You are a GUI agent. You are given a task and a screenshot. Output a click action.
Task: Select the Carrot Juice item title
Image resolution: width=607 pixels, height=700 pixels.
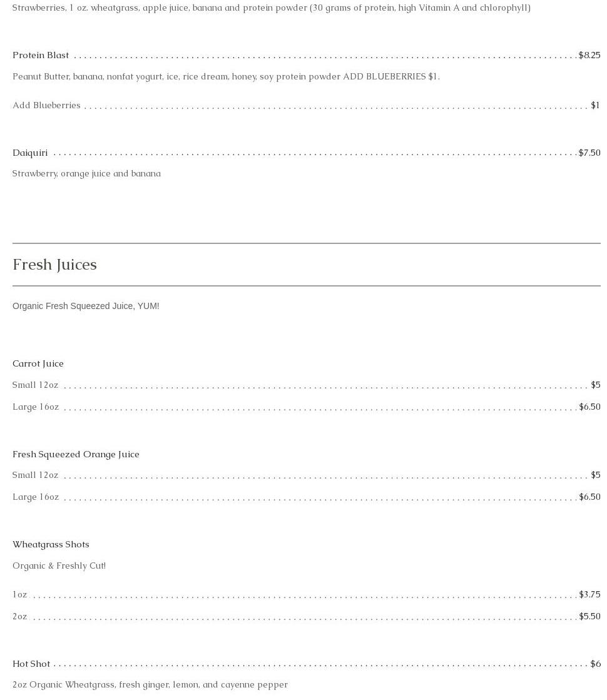38,363
